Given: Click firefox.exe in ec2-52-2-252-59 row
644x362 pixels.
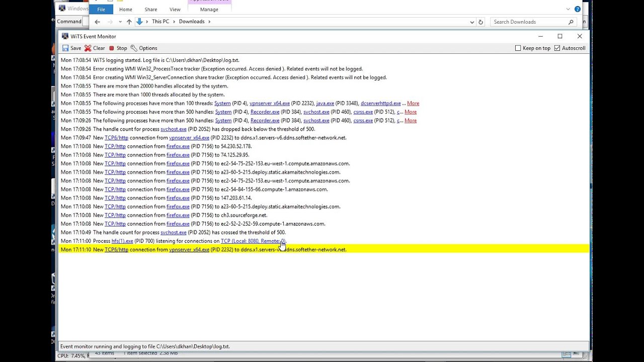Looking at the screenshot, I should click(178, 224).
